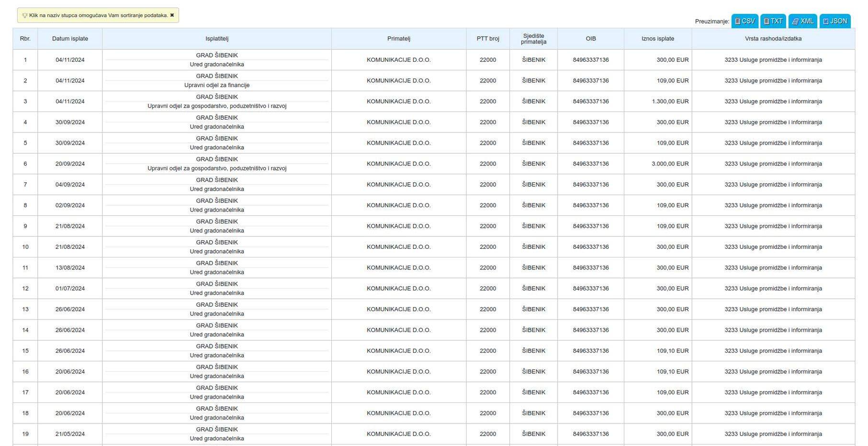Sort by Sjedište primatelja header
The width and height of the screenshot is (868, 446).
click(x=533, y=39)
